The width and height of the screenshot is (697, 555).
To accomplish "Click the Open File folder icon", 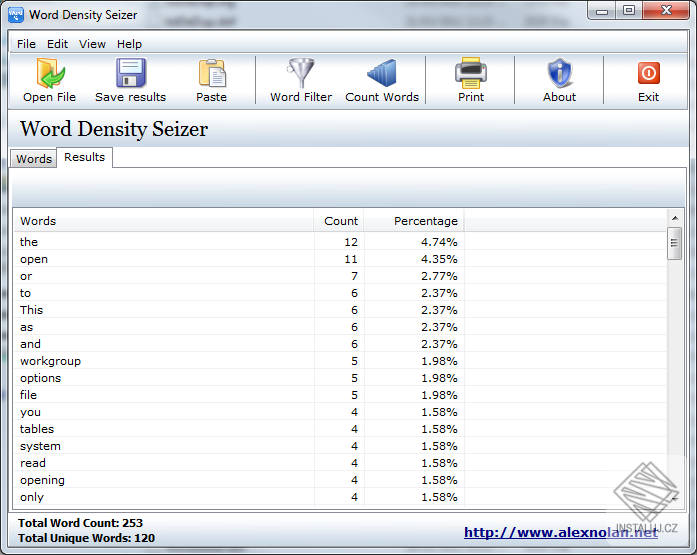I will point(50,73).
